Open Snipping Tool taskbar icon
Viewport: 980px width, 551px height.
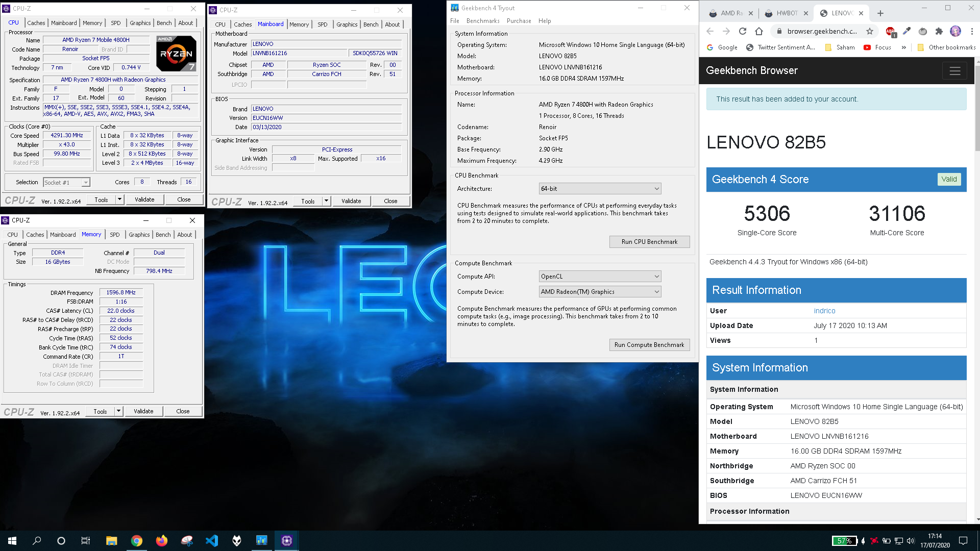pos(187,541)
